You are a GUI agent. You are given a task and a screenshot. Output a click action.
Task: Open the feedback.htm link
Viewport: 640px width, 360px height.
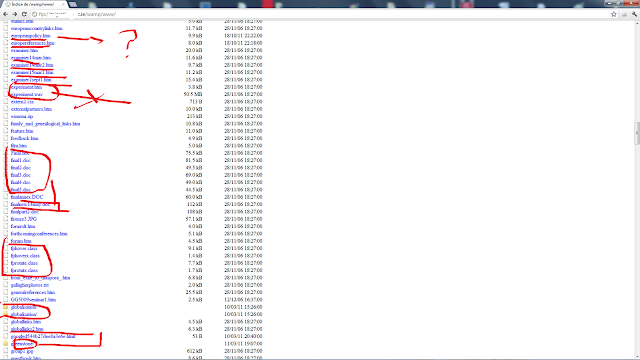[x=24, y=138]
